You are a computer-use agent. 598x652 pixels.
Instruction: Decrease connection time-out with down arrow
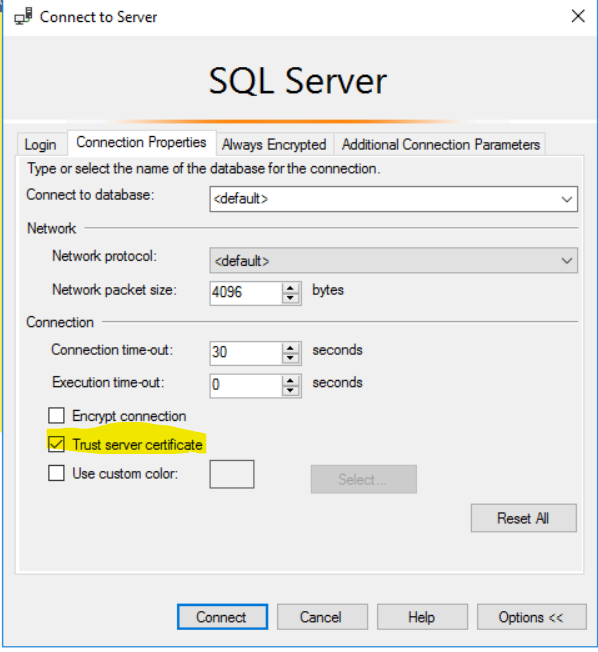(290, 358)
